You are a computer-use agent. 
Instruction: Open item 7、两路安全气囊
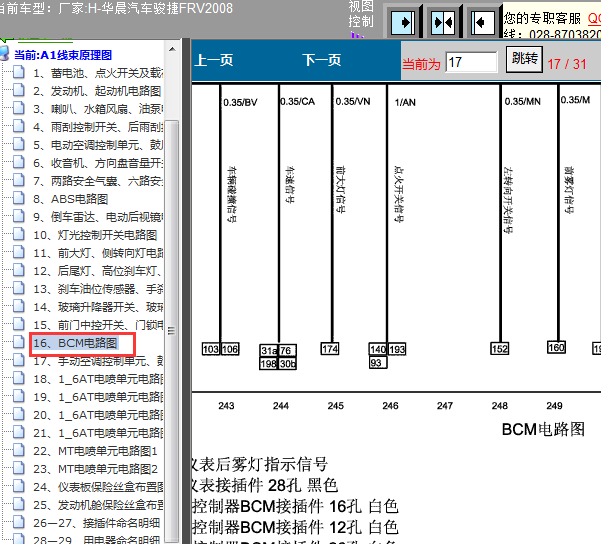(x=98, y=181)
